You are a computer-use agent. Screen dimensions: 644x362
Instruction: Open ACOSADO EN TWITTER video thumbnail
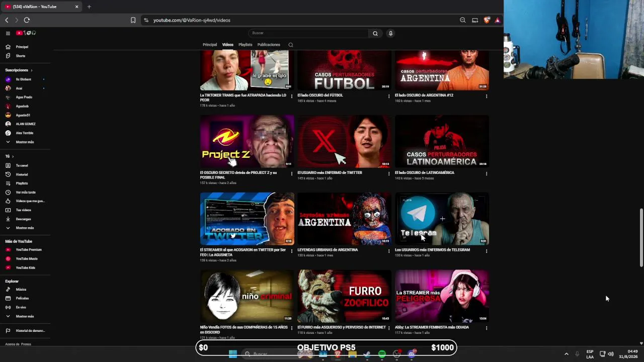click(x=247, y=219)
